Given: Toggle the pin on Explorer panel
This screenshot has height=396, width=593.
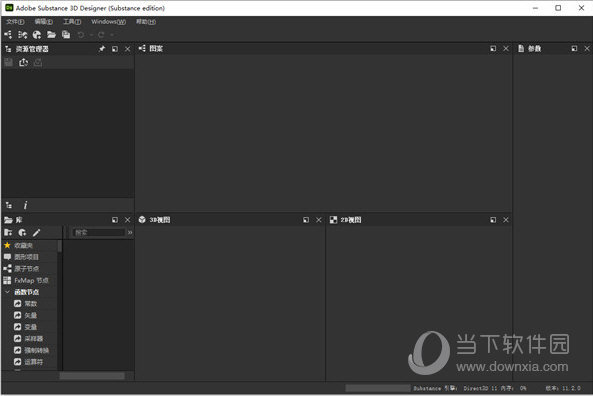Looking at the screenshot, I should tap(102, 49).
